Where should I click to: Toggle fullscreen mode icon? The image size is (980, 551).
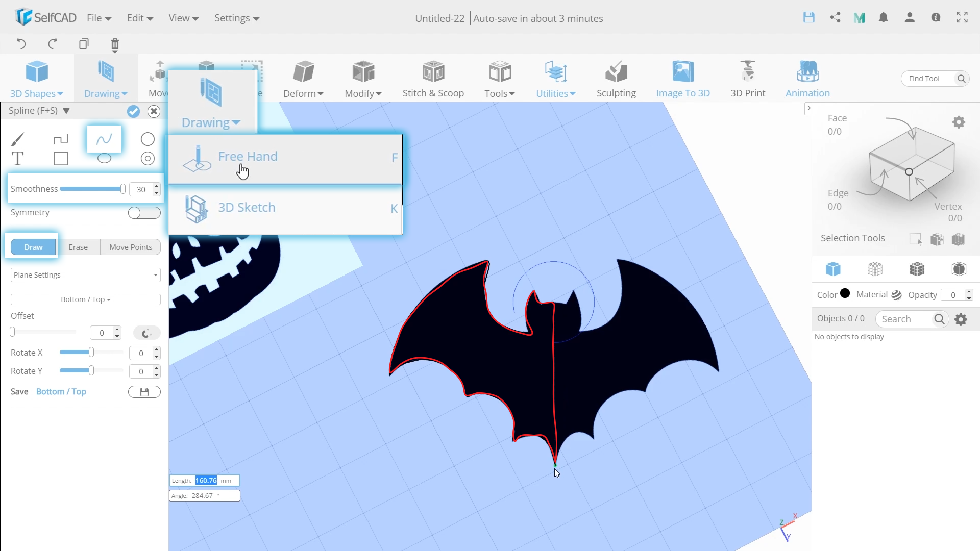tap(962, 17)
